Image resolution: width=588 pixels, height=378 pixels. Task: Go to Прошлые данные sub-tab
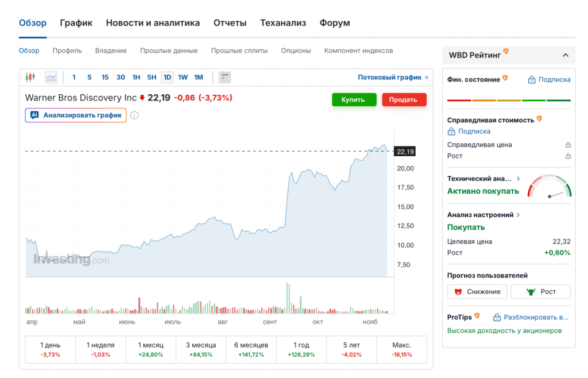tap(169, 51)
